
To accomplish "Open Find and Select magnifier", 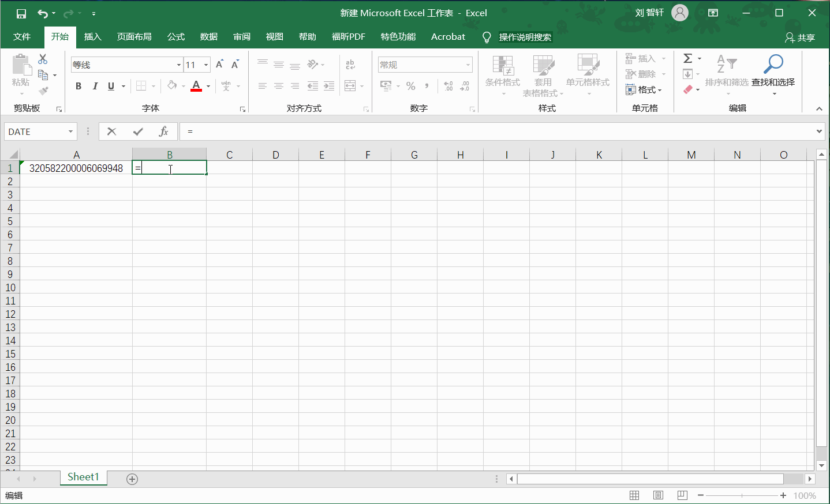I will (x=773, y=76).
